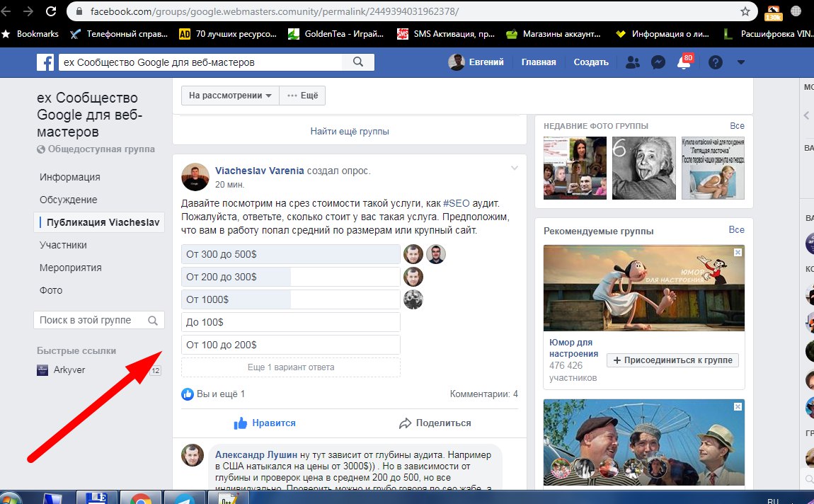The image size is (814, 504).
Task: Click the Windows Start button
Action: pyautogui.click(x=11, y=499)
